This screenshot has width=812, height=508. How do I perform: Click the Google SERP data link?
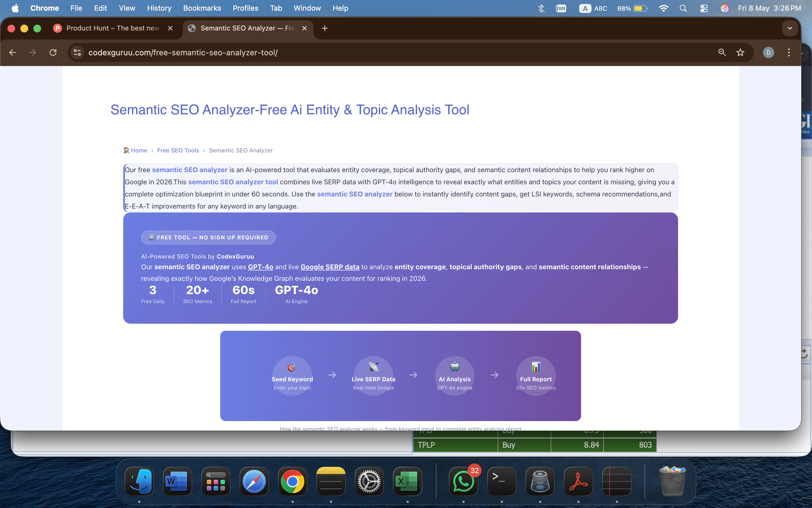point(330,267)
